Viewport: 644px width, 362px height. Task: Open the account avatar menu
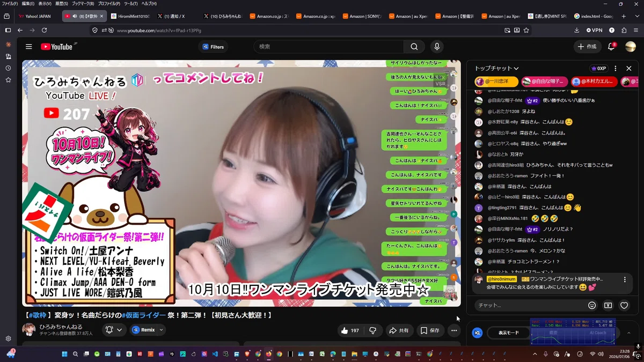(631, 47)
